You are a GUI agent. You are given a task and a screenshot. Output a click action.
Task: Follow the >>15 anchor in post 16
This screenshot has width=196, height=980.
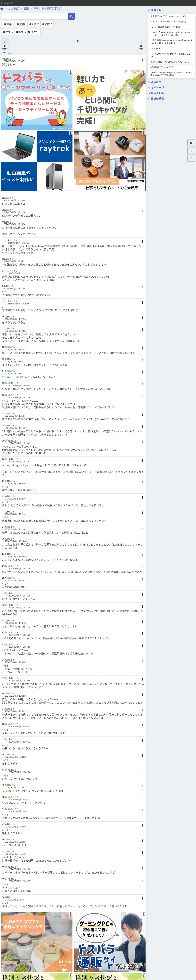click(5, 401)
